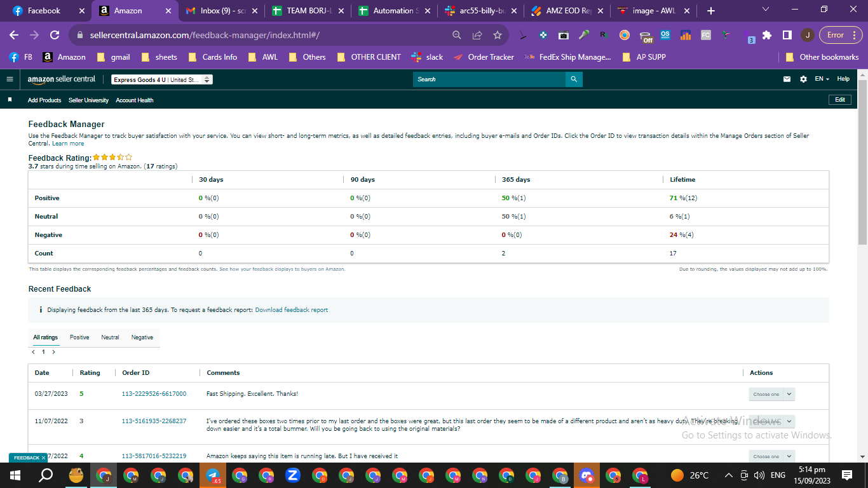868x488 pixels.
Task: Open Seller Central settings gear
Action: tap(803, 79)
